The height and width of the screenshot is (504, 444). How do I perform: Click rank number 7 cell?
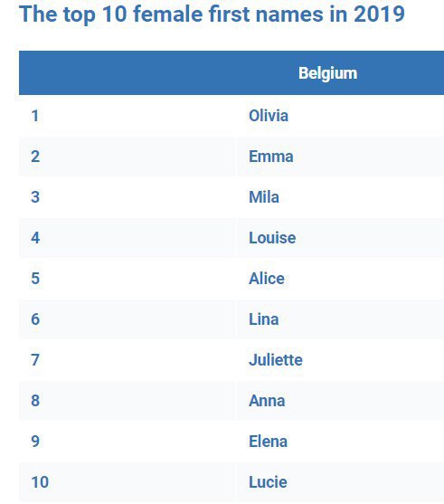[128, 360]
